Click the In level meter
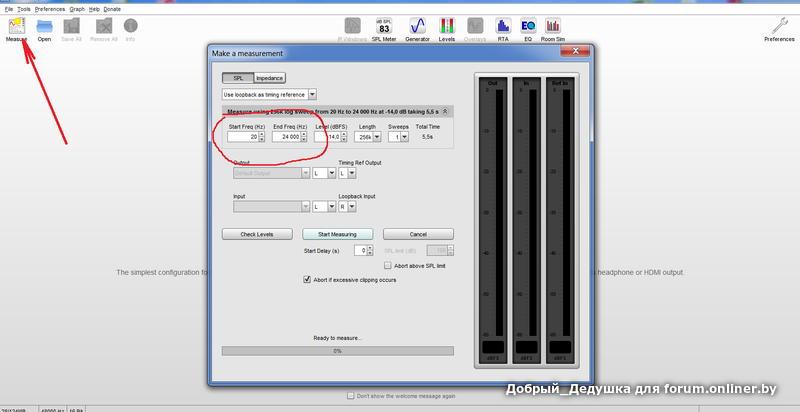Image resolution: width=800 pixels, height=412 pixels. tap(527, 222)
